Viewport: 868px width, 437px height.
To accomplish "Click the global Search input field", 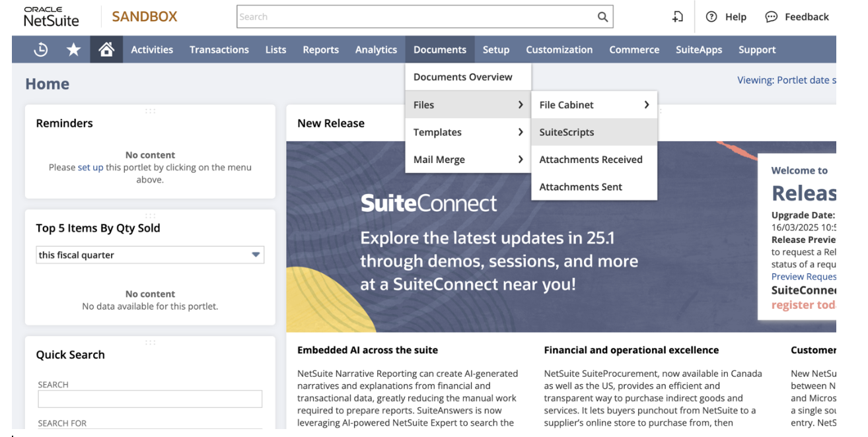I will (x=416, y=17).
